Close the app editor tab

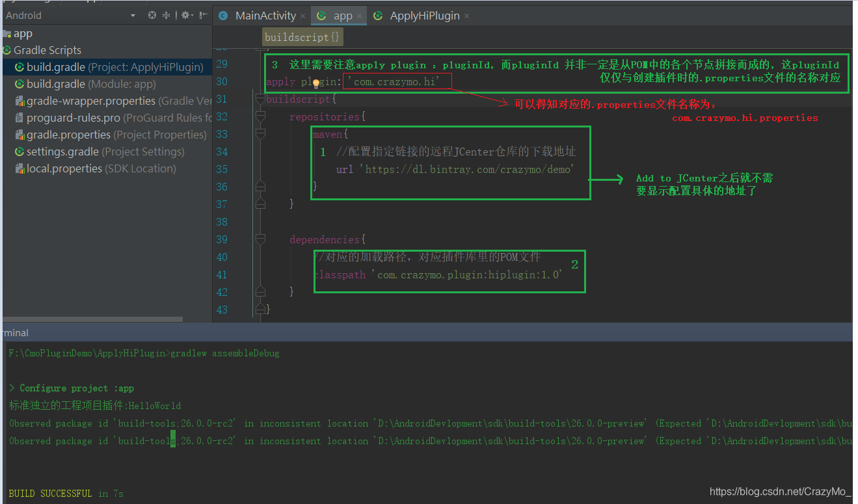[x=359, y=16]
